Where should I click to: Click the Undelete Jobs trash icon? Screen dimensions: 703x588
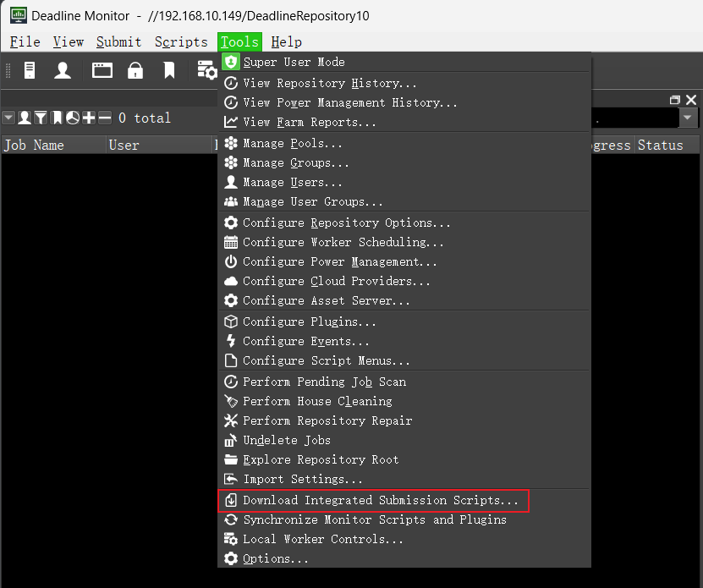point(230,440)
